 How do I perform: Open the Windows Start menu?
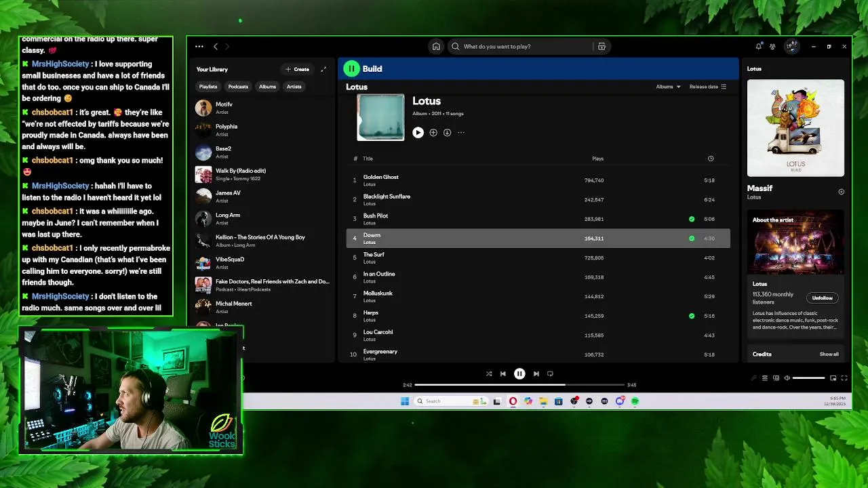405,401
